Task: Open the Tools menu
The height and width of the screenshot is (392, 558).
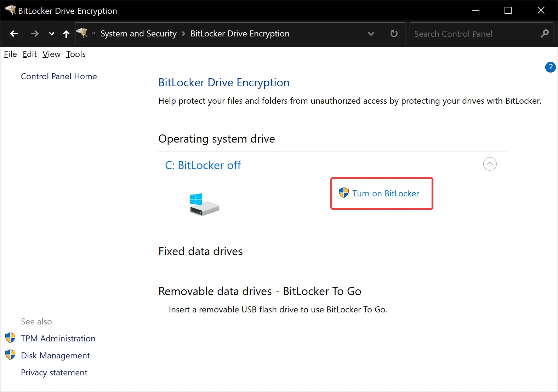Action: click(x=76, y=54)
